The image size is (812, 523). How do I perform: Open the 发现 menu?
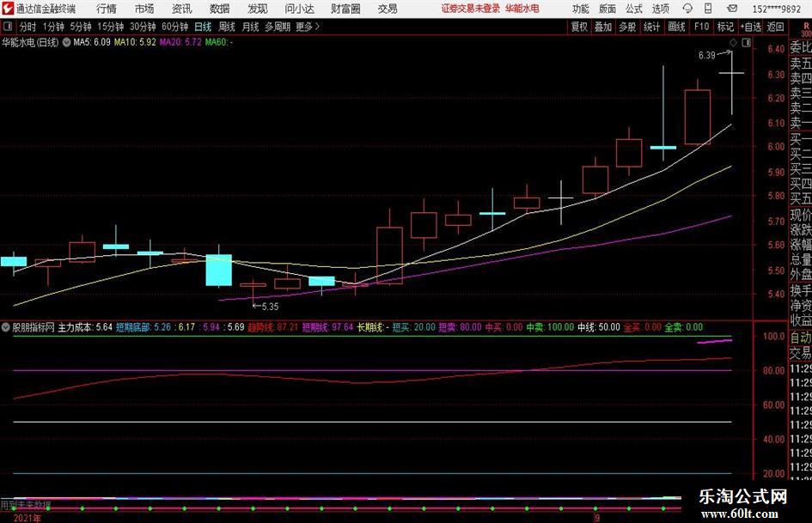click(258, 9)
